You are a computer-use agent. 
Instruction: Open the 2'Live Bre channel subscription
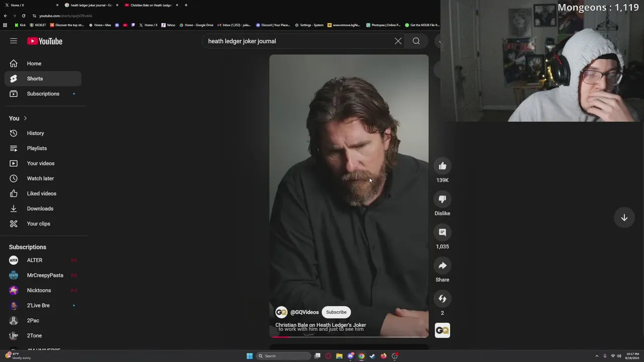(43, 305)
